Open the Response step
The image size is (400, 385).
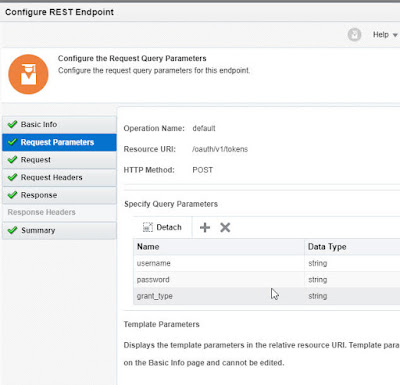59,195
